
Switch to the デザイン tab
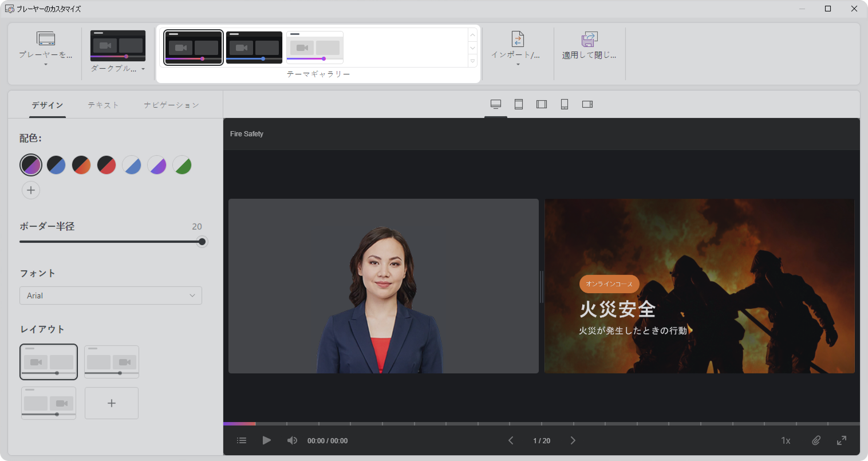[x=48, y=105]
